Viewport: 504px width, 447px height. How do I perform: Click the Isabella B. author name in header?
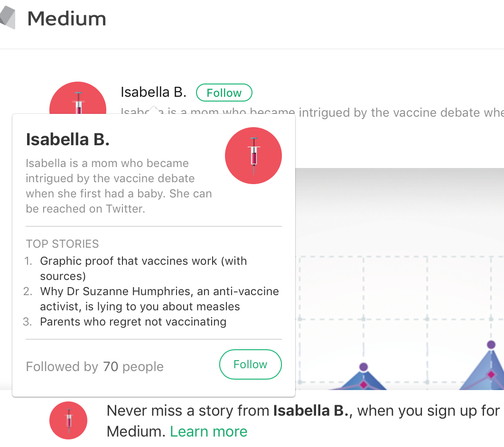click(x=153, y=92)
